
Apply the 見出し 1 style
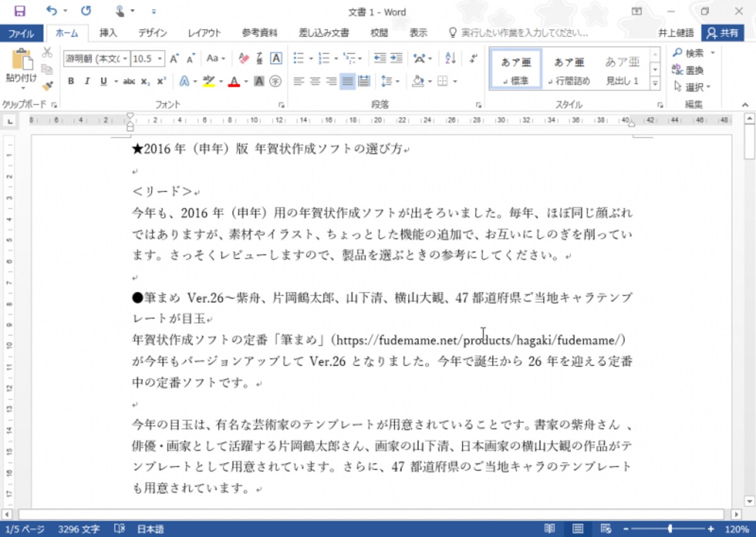pos(622,69)
